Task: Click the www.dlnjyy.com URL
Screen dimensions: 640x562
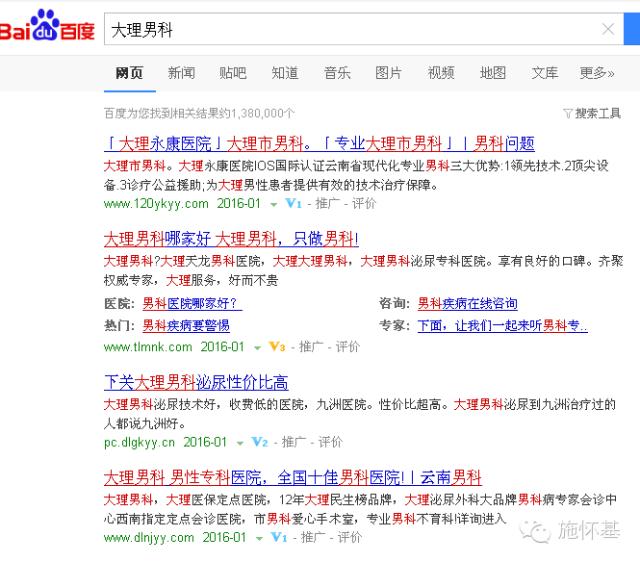Action: pyautogui.click(x=149, y=538)
